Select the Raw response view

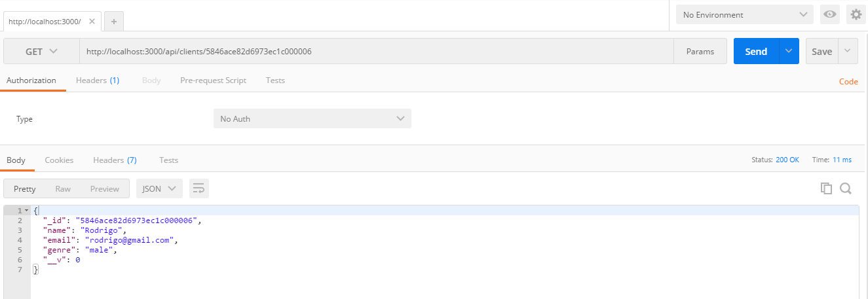pos(63,188)
